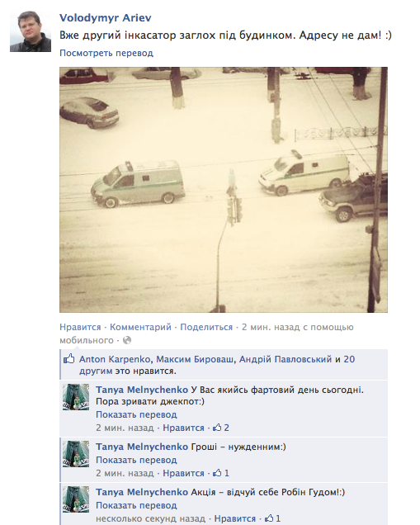Click Tanya Melnychenko name on Робін Гудом comment
420x525 pixels.
click(x=142, y=492)
